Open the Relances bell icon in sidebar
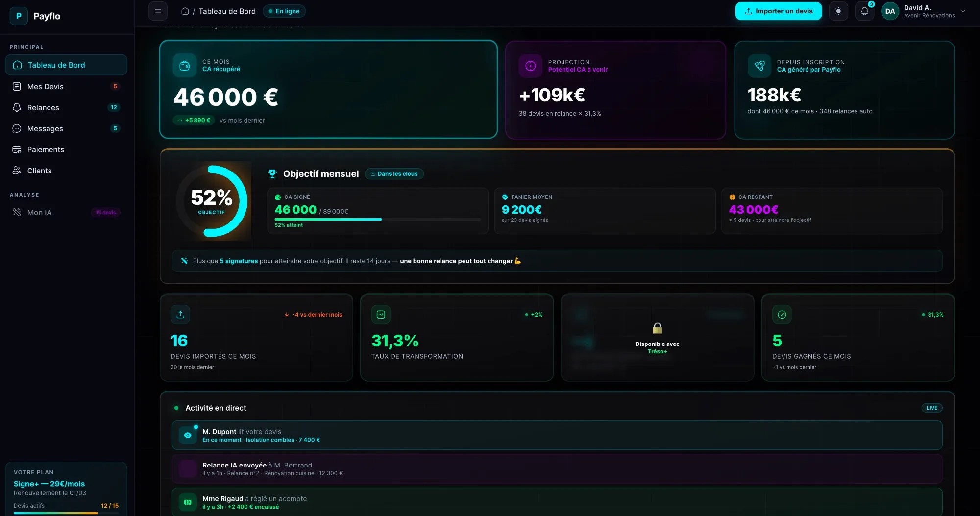This screenshot has width=980, height=516. [x=17, y=107]
